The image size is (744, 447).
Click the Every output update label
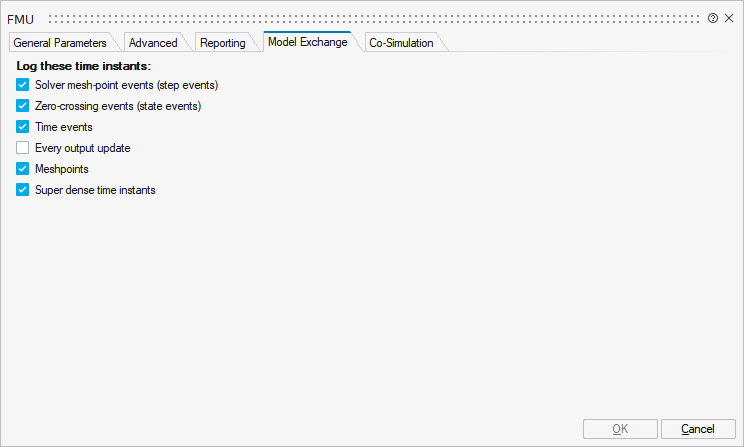click(82, 148)
